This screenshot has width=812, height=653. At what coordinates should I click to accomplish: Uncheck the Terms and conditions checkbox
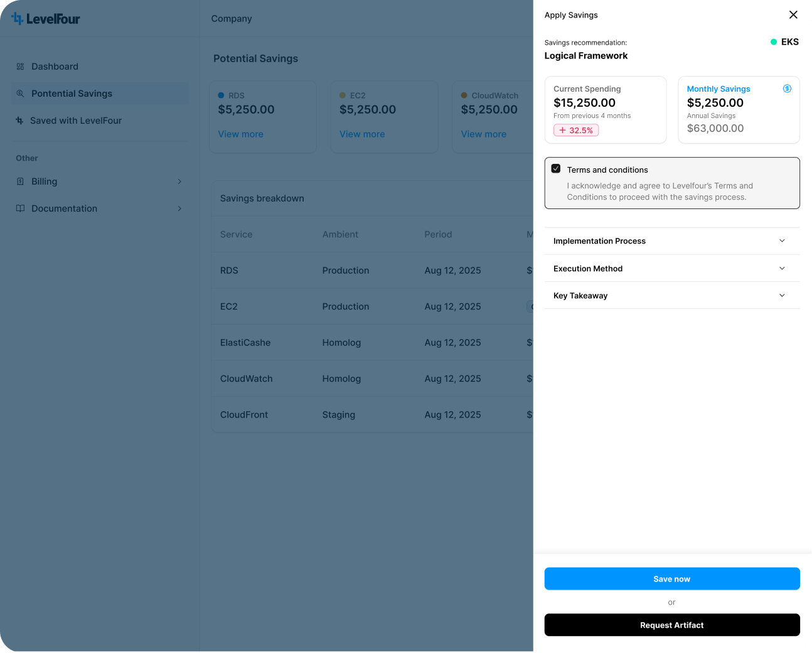tap(556, 169)
